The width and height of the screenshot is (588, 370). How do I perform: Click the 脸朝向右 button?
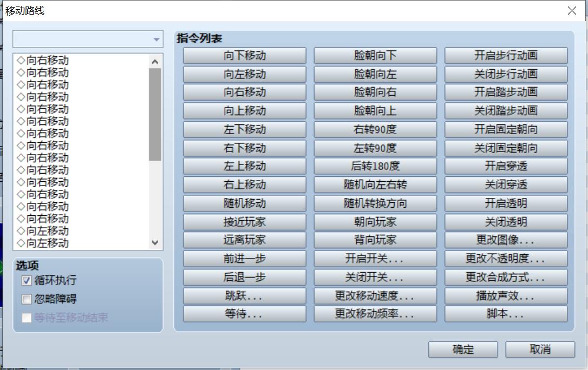375,92
